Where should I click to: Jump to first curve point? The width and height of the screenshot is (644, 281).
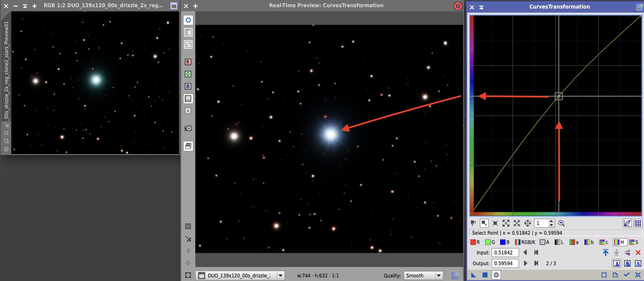[x=536, y=252]
